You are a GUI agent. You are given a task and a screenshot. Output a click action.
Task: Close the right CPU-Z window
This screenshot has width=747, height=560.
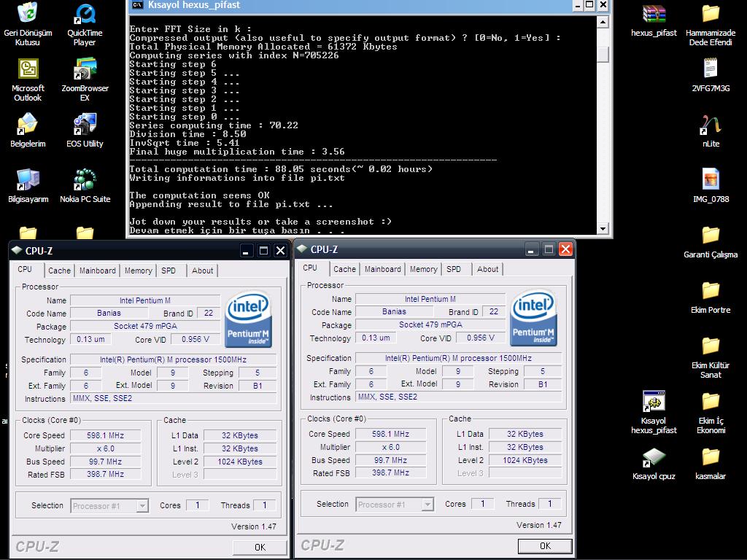(x=565, y=249)
